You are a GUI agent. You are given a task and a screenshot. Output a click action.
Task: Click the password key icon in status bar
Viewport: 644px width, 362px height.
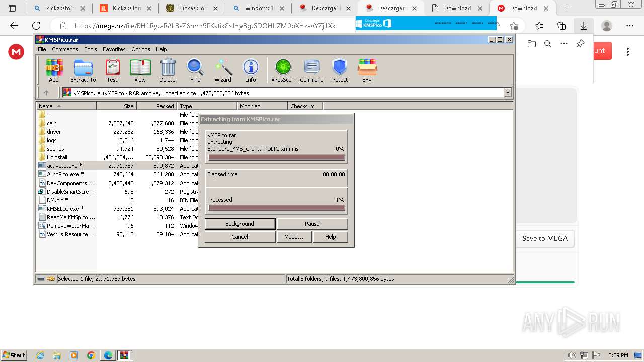(x=51, y=279)
